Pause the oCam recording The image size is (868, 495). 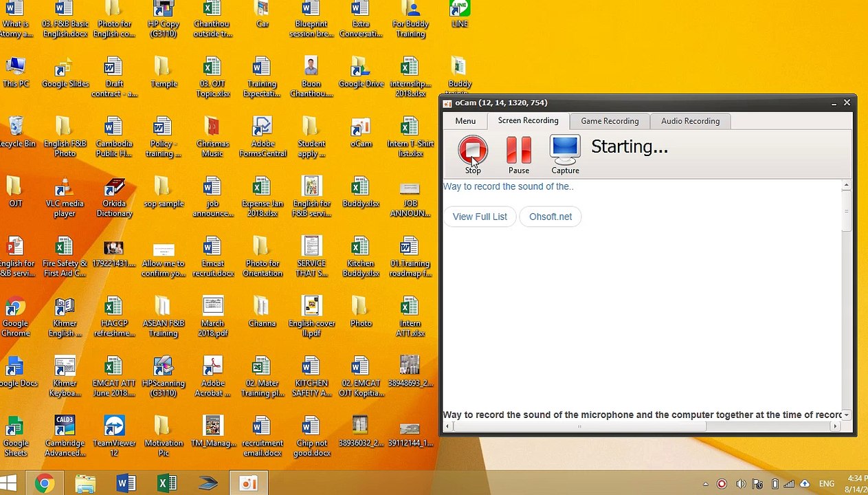(x=519, y=155)
